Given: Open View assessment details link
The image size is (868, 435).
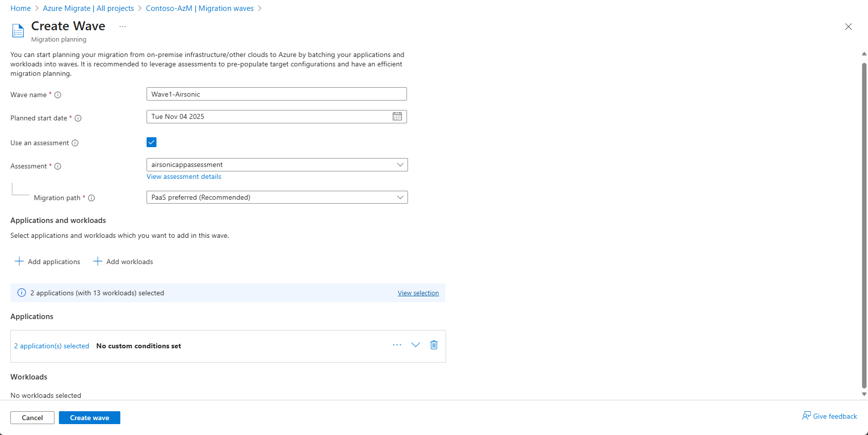Looking at the screenshot, I should pyautogui.click(x=184, y=177).
